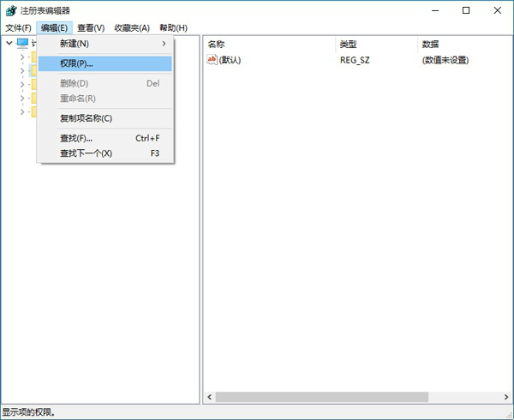The height and width of the screenshot is (420, 514).
Task: Click the horizontal scrollbar thumb
Action: click(321, 397)
